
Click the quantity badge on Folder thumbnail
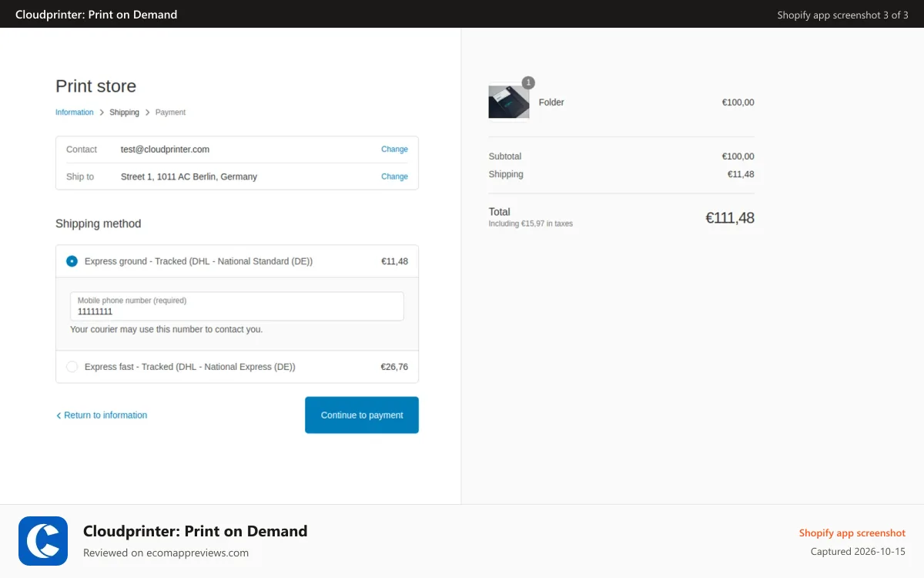point(528,82)
